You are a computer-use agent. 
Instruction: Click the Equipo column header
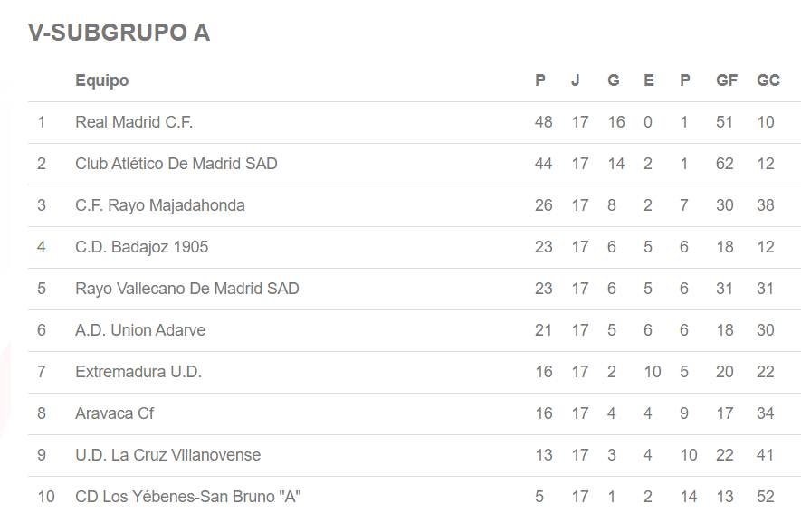(x=102, y=81)
